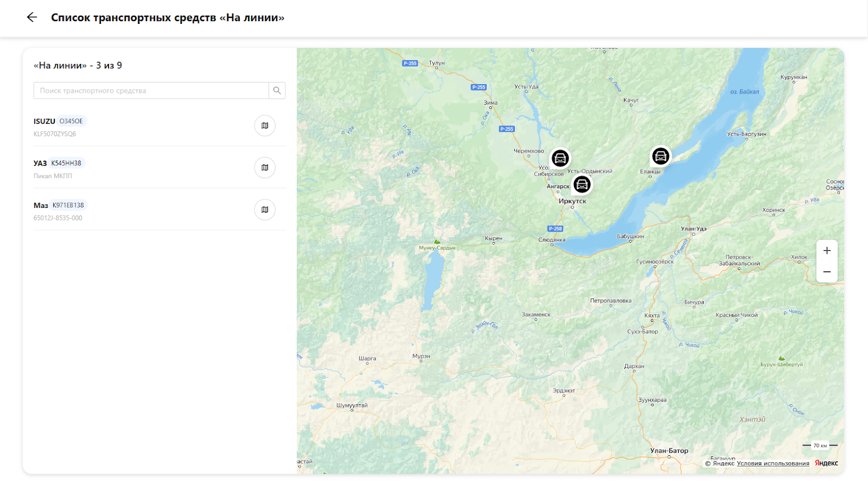Select the УАЗ vehicle entry
Image resolution: width=868 pixels, height=483 pixels.
point(40,163)
